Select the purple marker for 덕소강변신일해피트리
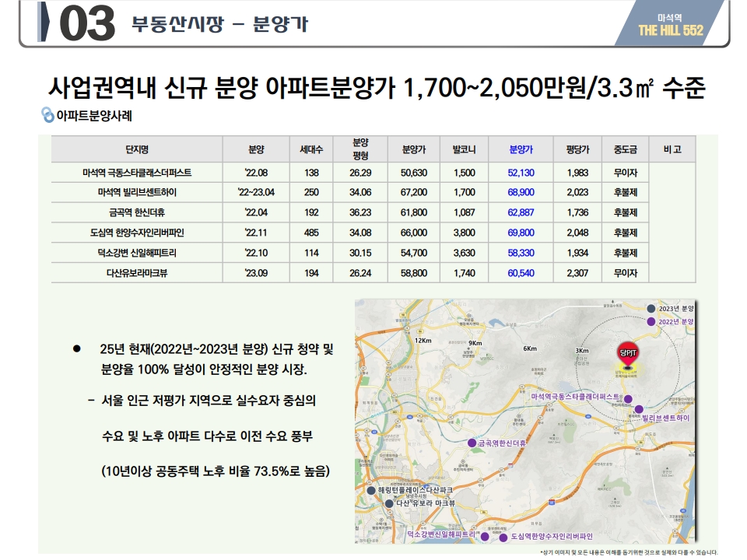The height and width of the screenshot is (560, 747). point(484,536)
